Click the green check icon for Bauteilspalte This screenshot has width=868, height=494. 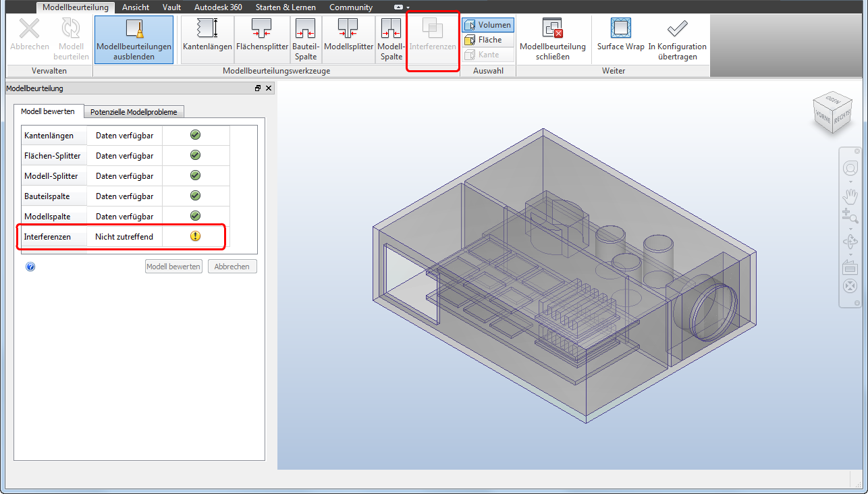click(195, 196)
